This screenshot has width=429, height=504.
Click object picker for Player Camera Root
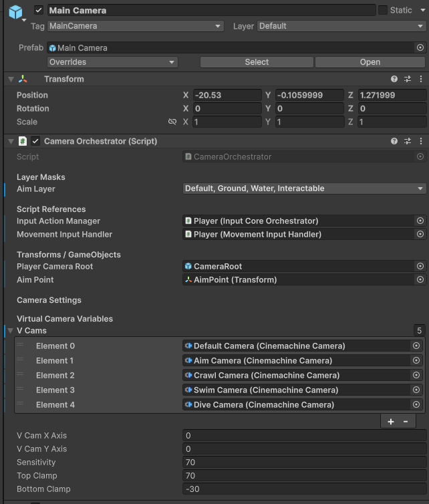click(x=420, y=267)
